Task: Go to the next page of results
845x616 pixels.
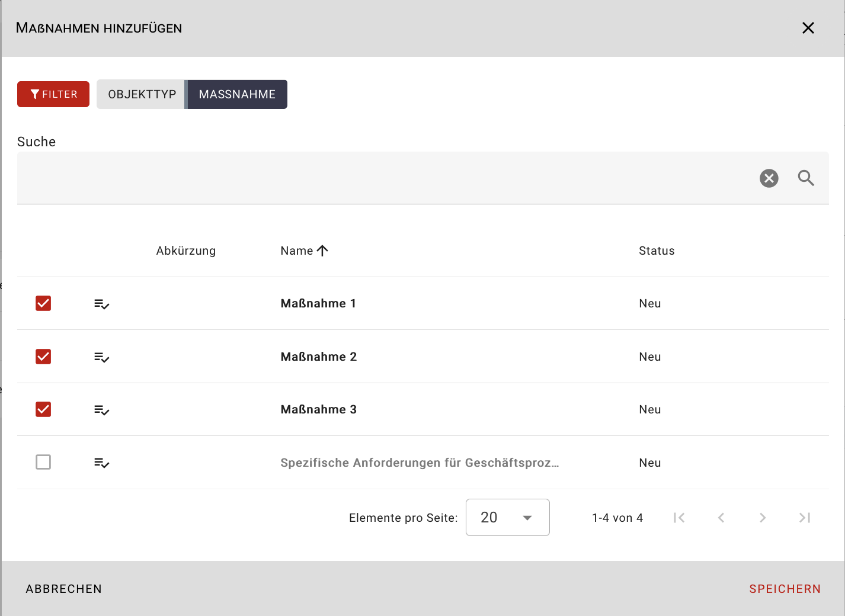Action: click(763, 518)
